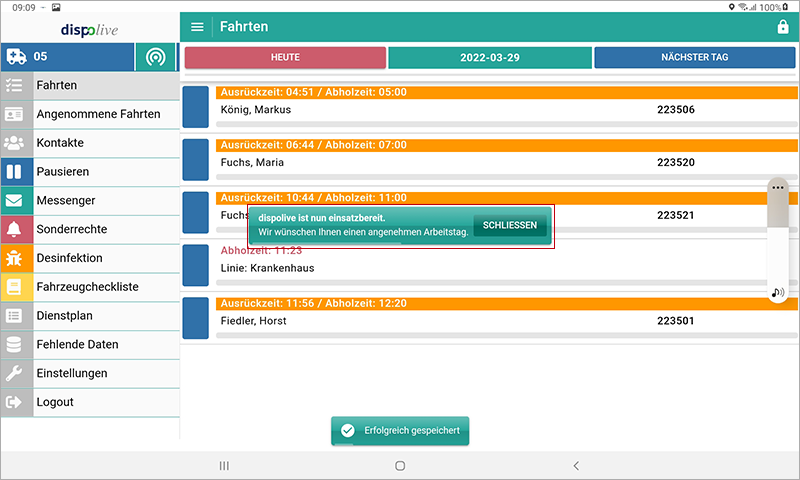Screen dimensions: 800x480
Task: Select Angenommene Fahrten in the sidebar
Action: 98,114
